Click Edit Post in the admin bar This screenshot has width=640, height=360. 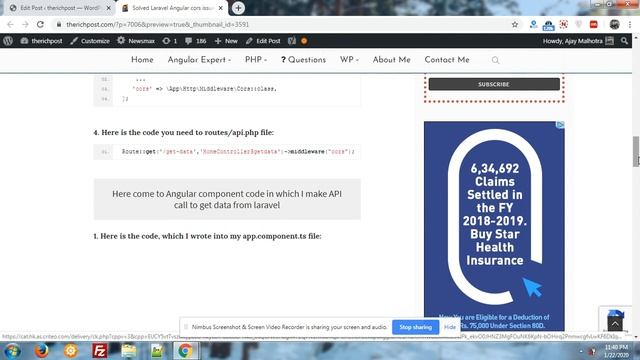[263, 41]
